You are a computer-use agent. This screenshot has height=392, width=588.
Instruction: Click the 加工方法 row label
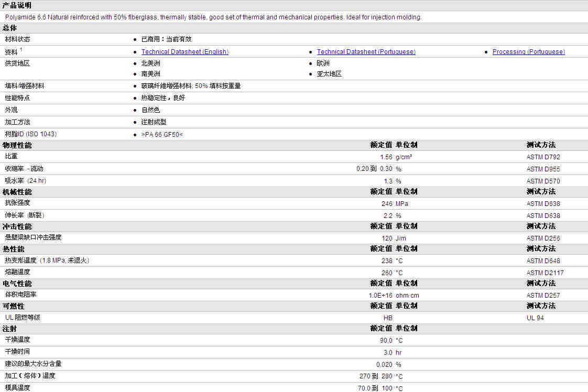click(x=17, y=122)
